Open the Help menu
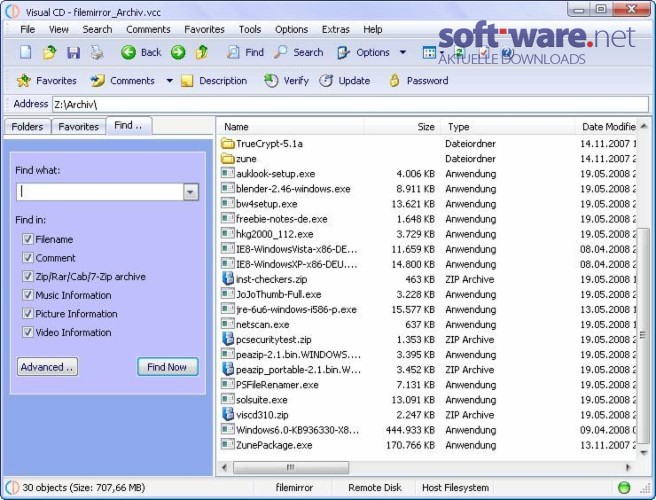This screenshot has height=500, width=656. pos(372,29)
